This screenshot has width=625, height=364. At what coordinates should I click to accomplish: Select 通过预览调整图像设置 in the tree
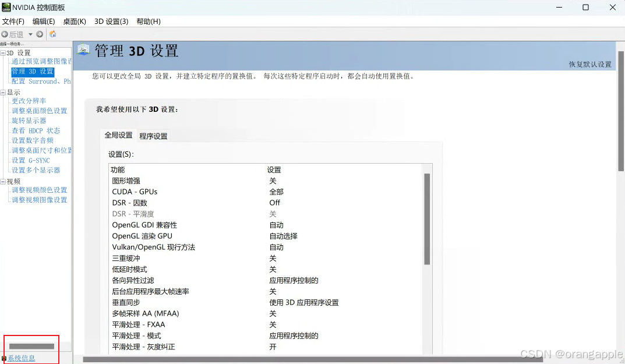point(41,61)
